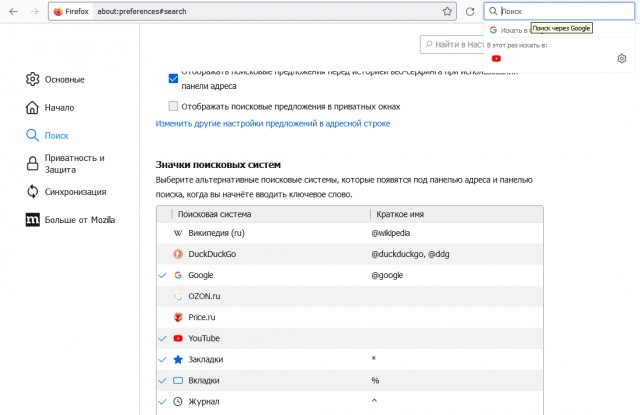Focus the Найти в Настройках search field

(452, 44)
